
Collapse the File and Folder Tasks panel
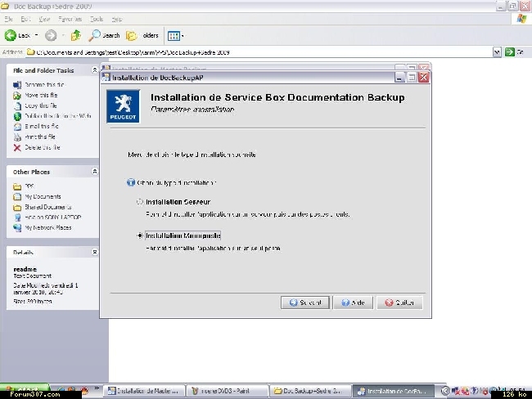click(95, 70)
